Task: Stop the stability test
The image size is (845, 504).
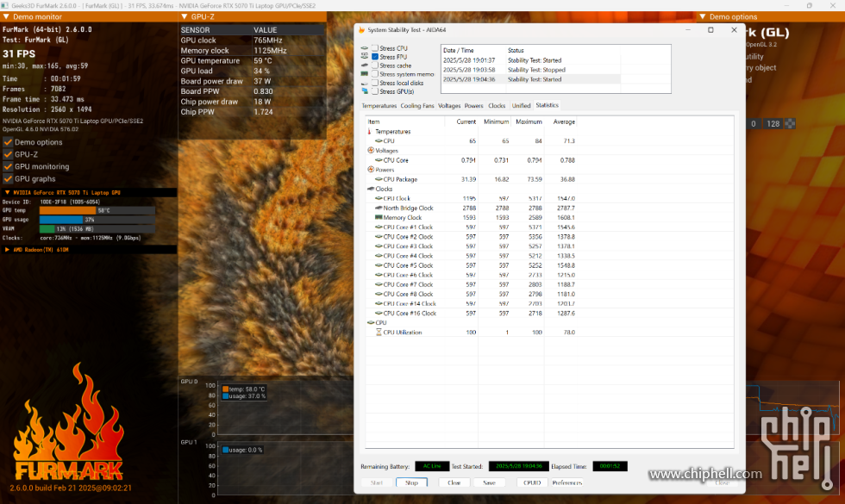Action: [x=412, y=482]
